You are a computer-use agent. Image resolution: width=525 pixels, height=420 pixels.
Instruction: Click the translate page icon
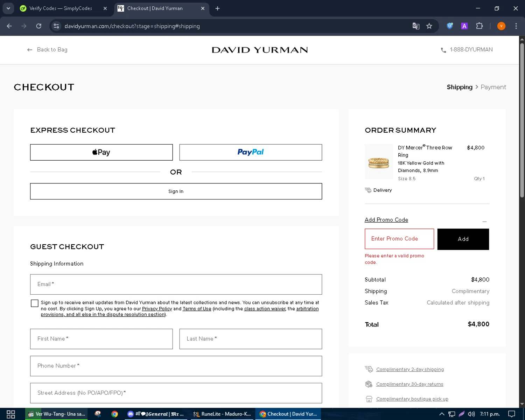416,26
